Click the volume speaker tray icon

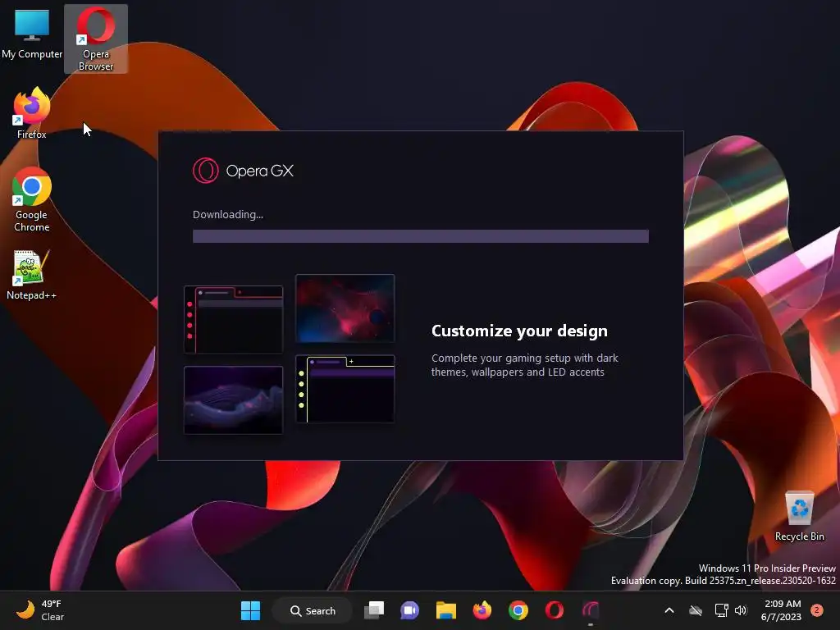click(741, 610)
